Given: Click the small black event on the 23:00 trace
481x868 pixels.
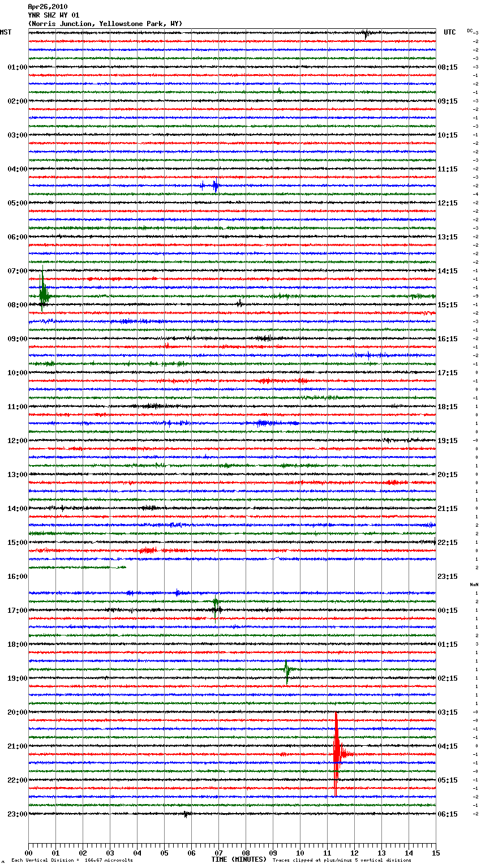Looking at the screenshot, I should 186,814.
